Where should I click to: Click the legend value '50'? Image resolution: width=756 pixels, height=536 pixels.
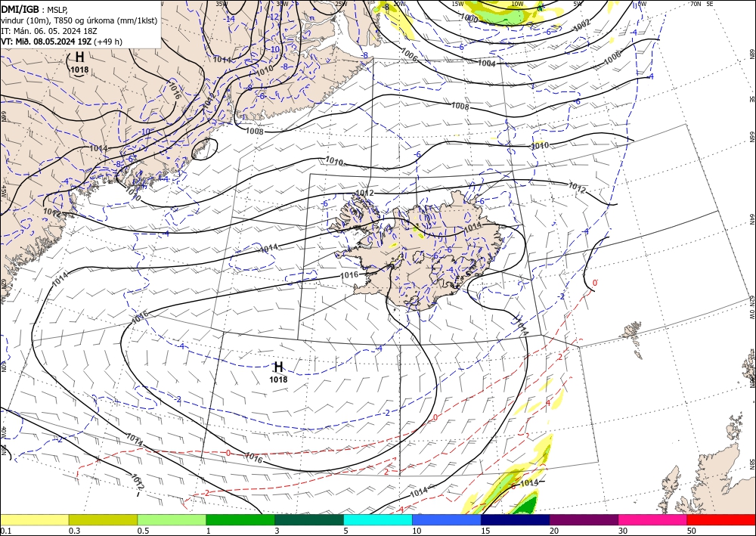(692, 531)
